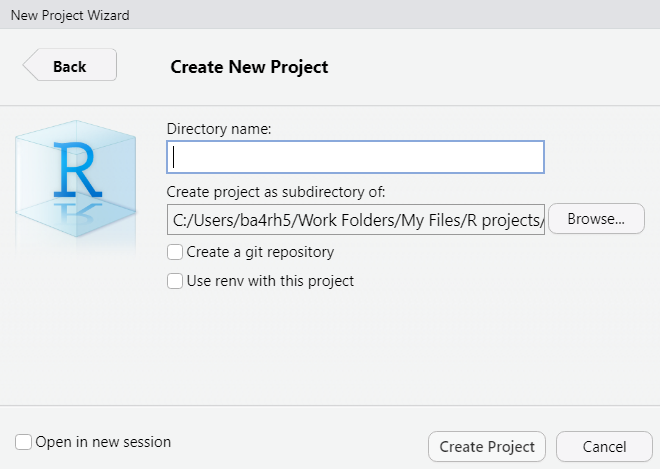Check the Open in new session box
Image resolution: width=660 pixels, height=469 pixels.
pyautogui.click(x=23, y=442)
